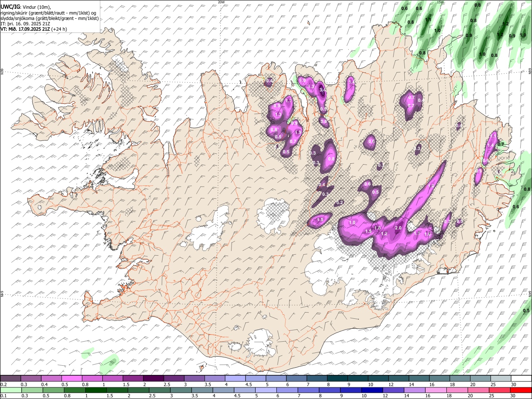Click the '0.2' snowfall value on the map
Viewport: 532px width, 399px height.
point(340,202)
